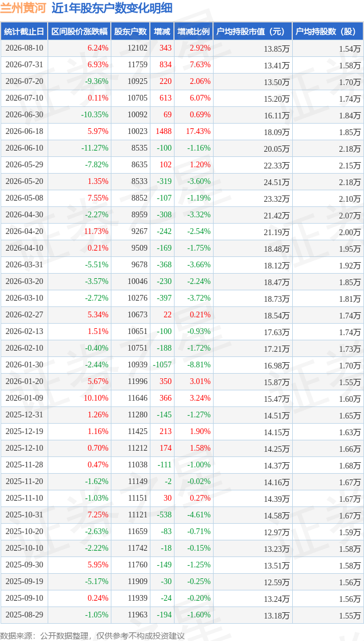Viewport: 364px width, 641px height.
Task: Select the 2026-08-10 date cell
Action: click(24, 48)
